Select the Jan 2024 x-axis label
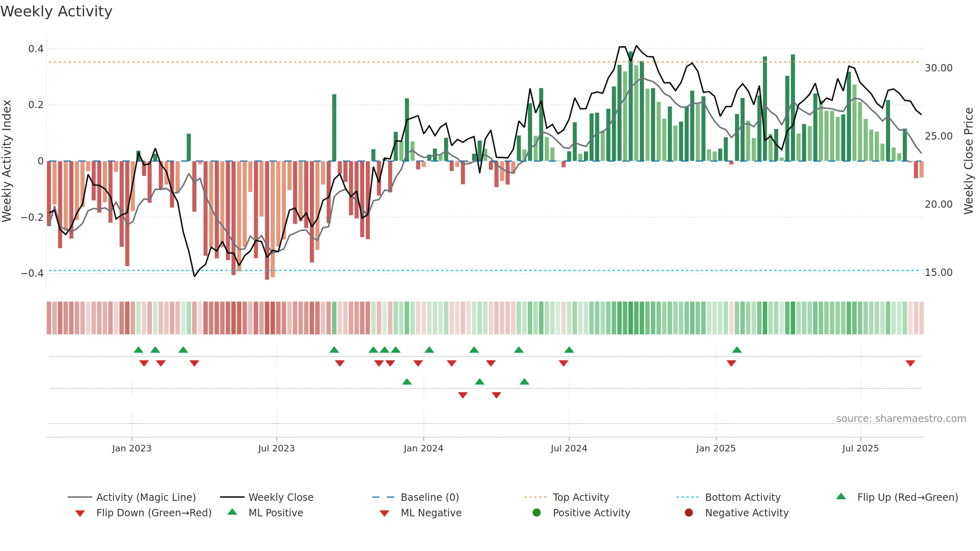Viewport: 980px width, 551px height. click(x=423, y=448)
